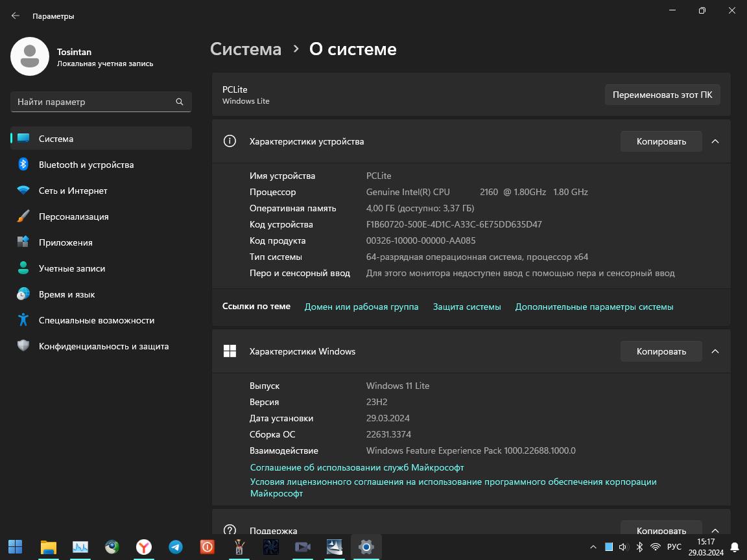Open the taskbar clock showing 15:17
Viewport: 747px width, 560px height.
pos(706,546)
